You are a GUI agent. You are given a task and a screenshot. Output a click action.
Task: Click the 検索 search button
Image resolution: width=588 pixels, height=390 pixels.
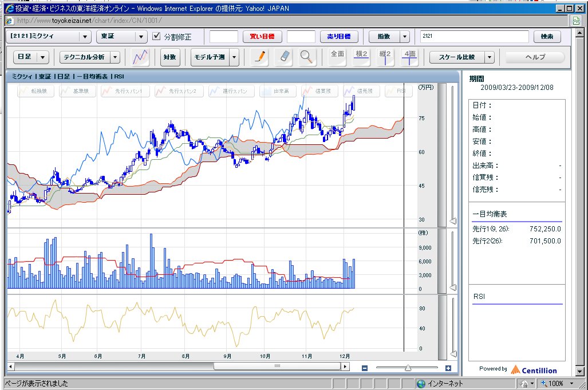tap(547, 37)
